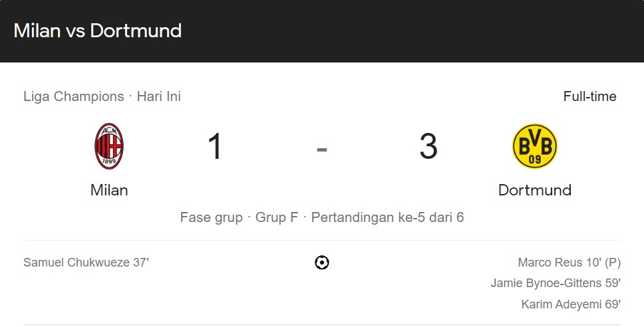Select the Hari Ini date text
Viewport: 644px width, 327px height.
pyautogui.click(x=159, y=96)
